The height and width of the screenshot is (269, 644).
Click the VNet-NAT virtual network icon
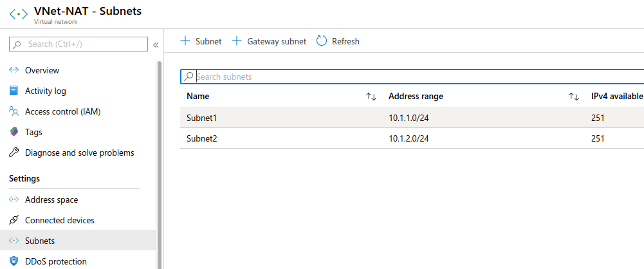point(18,14)
